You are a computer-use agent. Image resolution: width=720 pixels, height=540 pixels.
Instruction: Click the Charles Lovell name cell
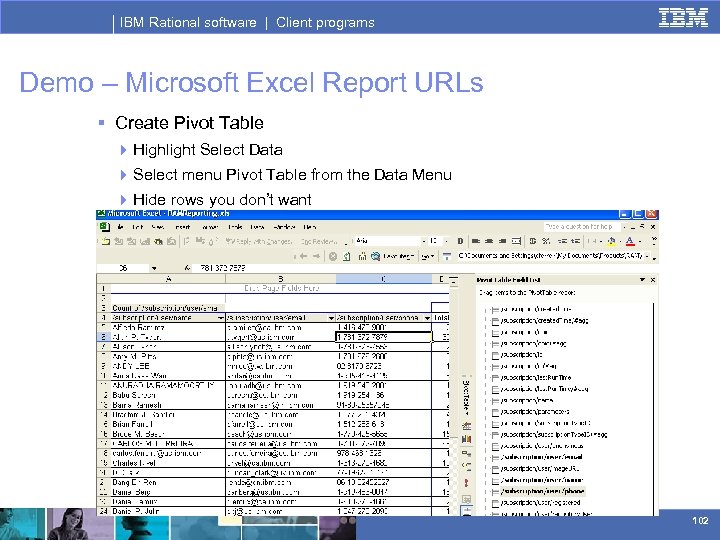pyautogui.click(x=168, y=463)
